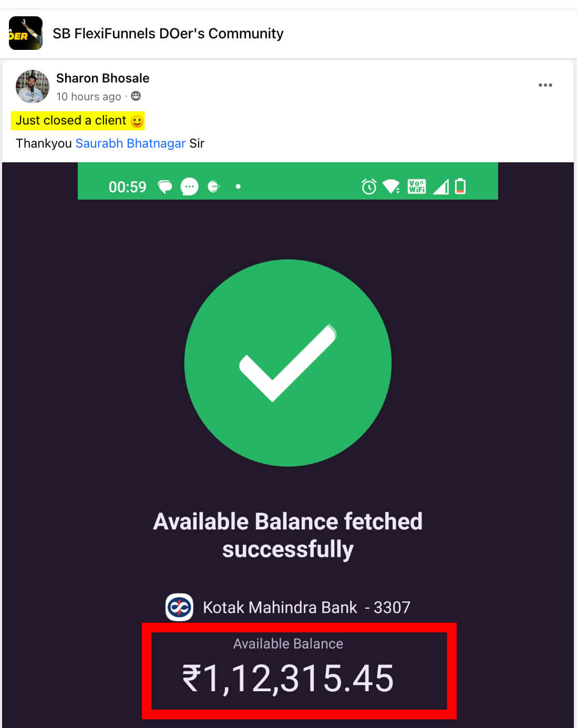Open SB FlexiFunnels DOer's Community group
This screenshot has width=577, height=728.
[x=168, y=34]
